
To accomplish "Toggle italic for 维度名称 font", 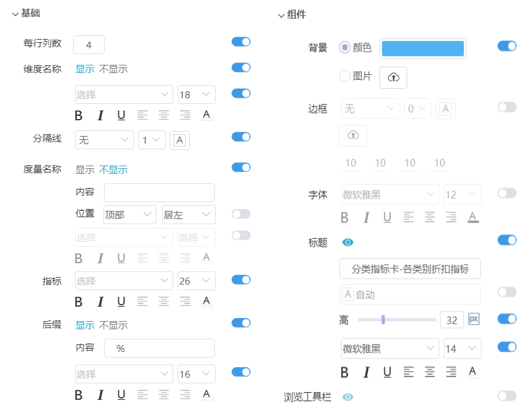I will point(100,116).
